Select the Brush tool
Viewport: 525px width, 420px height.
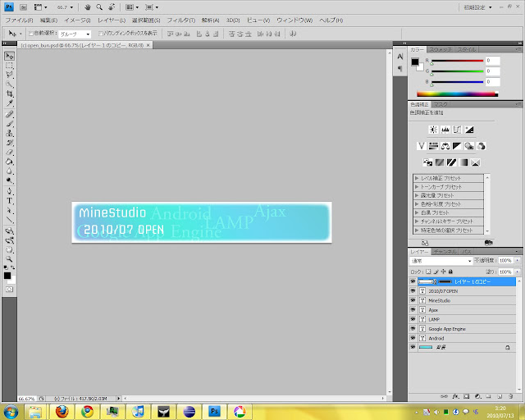point(9,124)
